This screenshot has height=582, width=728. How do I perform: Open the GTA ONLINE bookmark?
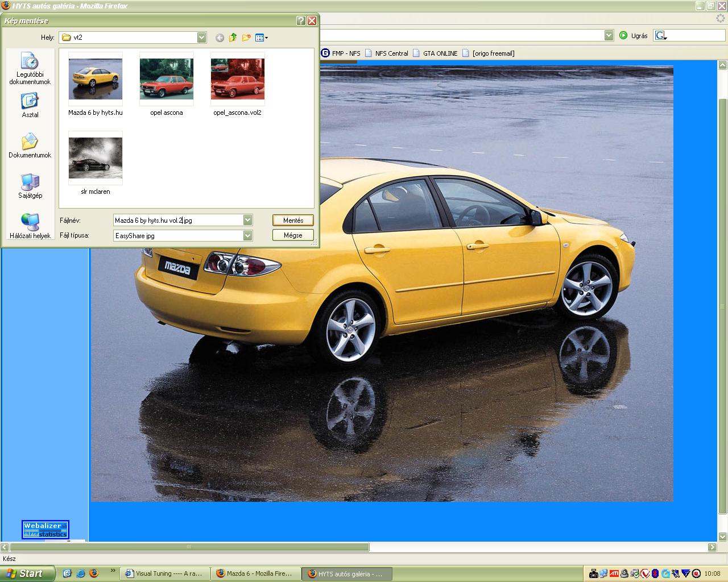pos(435,53)
